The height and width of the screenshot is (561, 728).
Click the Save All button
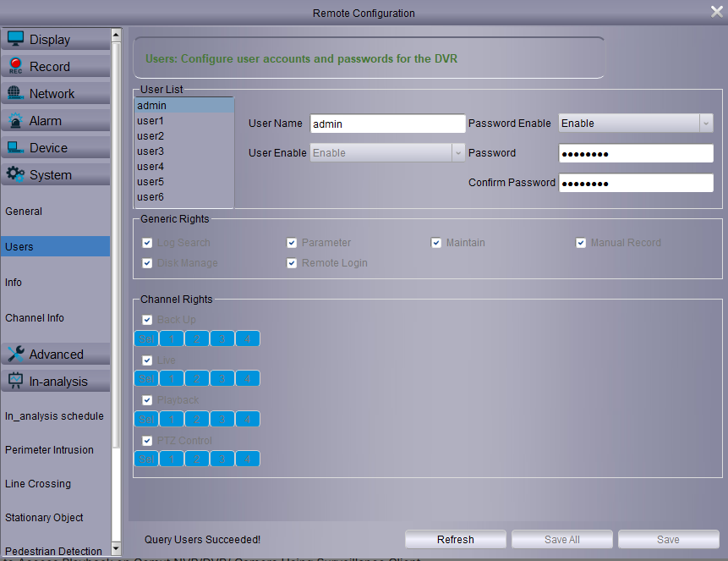click(x=561, y=540)
